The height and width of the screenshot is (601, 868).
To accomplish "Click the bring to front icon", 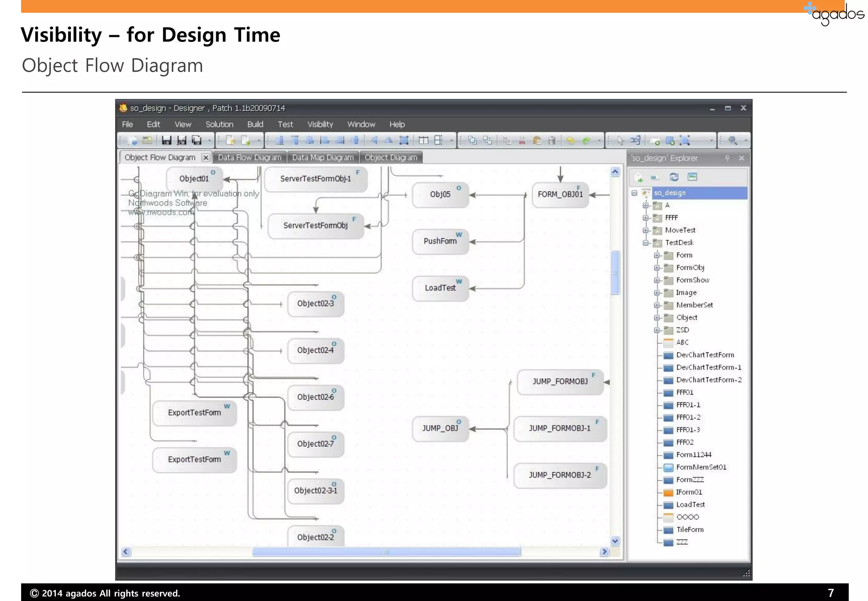I will pos(473,140).
